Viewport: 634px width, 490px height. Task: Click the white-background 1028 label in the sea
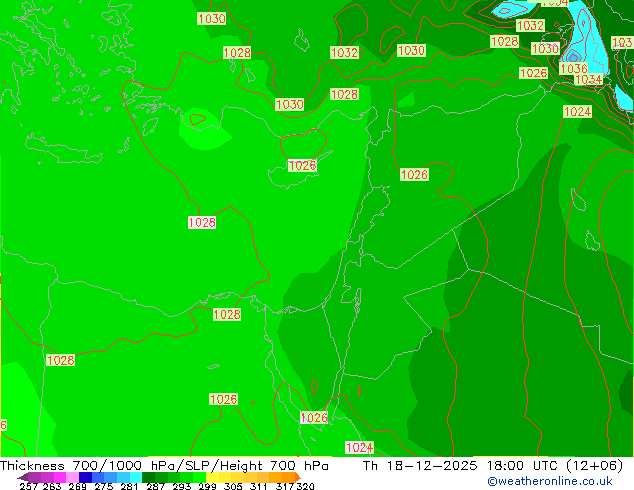202,222
